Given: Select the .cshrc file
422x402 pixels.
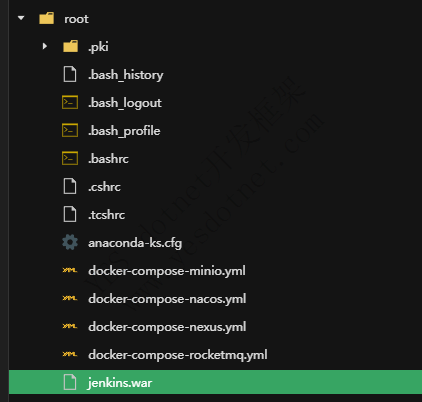Looking at the screenshot, I should point(104,187).
